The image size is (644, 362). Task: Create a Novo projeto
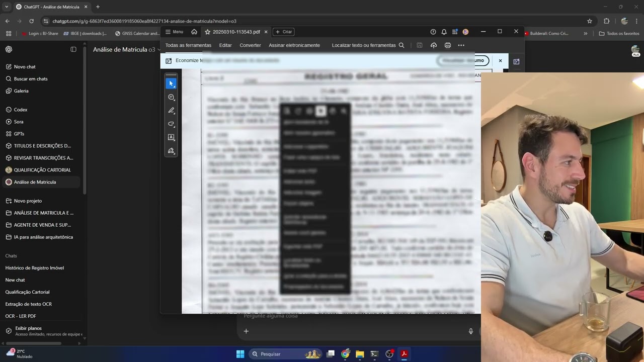tap(40, 201)
